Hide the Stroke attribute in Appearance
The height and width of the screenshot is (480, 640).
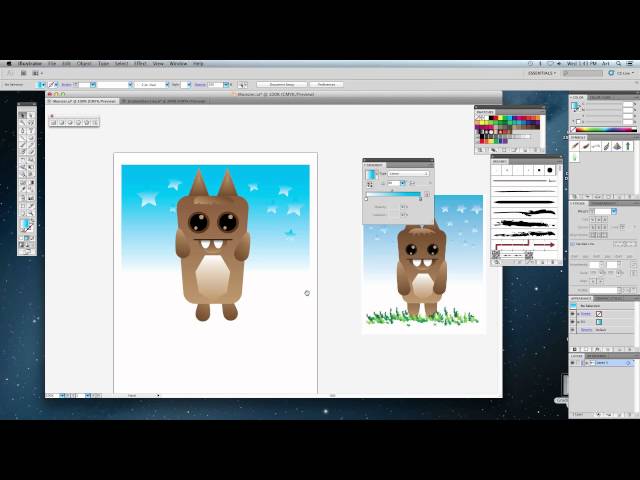572,314
